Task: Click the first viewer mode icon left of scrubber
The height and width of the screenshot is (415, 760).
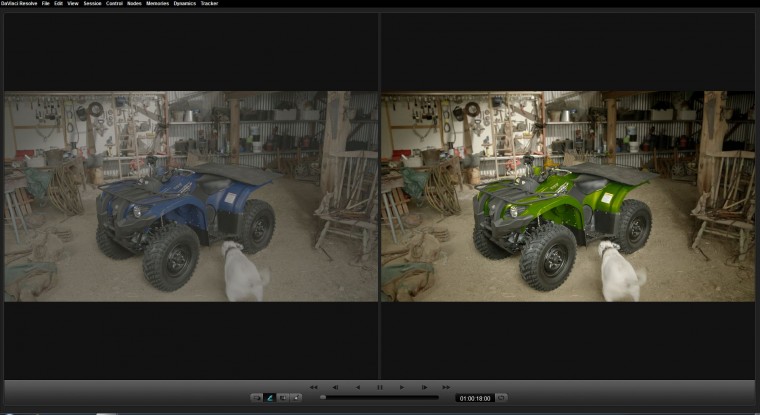Action: click(x=256, y=398)
